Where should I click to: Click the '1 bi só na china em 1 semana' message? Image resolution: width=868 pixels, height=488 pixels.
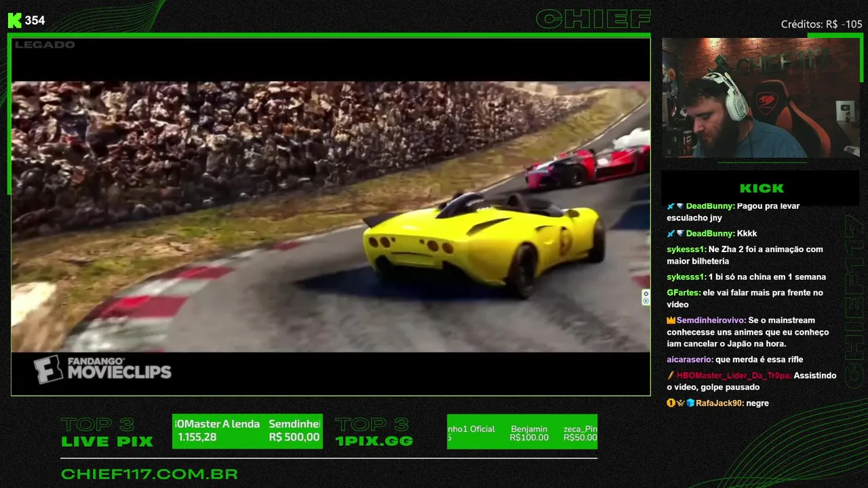pyautogui.click(x=767, y=277)
